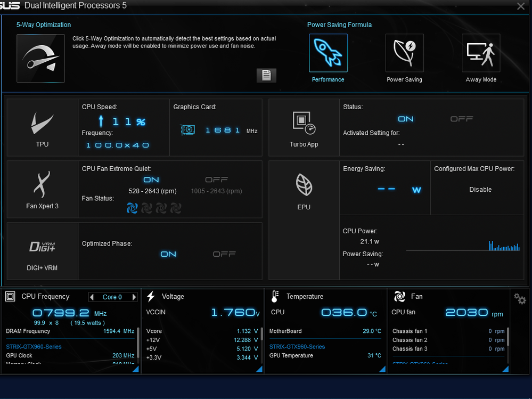The height and width of the screenshot is (399, 532).
Task: Expand the Temperature panel corner triangle
Action: tap(382, 369)
